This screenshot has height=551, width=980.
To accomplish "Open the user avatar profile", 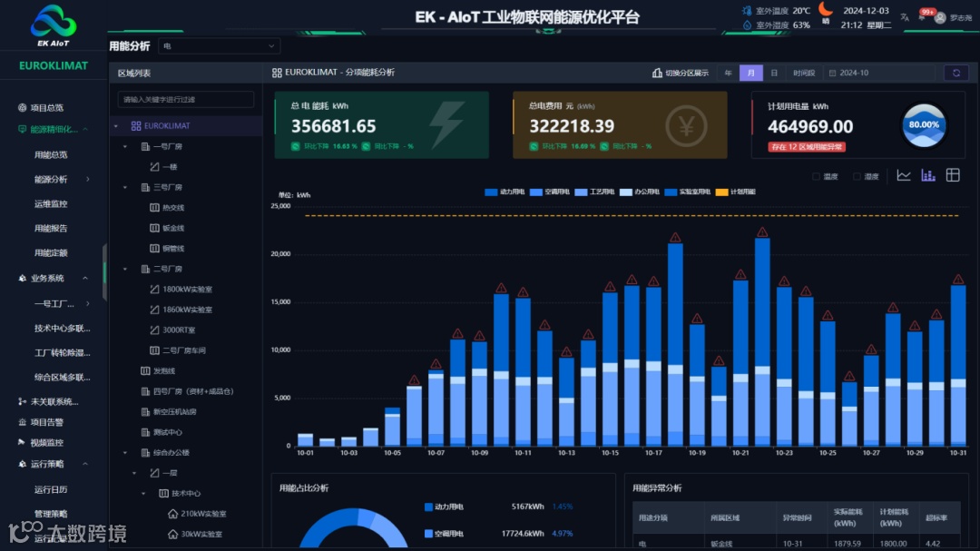I will (939, 17).
